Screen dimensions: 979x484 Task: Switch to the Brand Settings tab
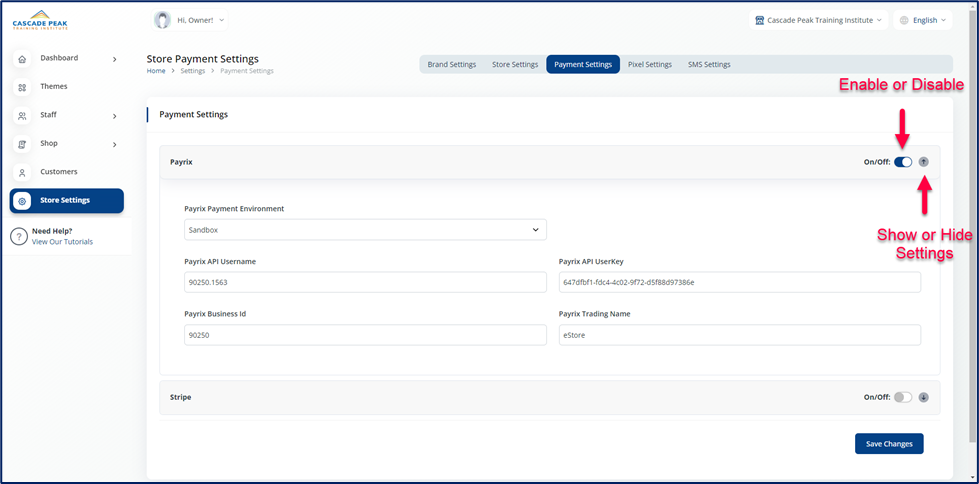tap(451, 64)
